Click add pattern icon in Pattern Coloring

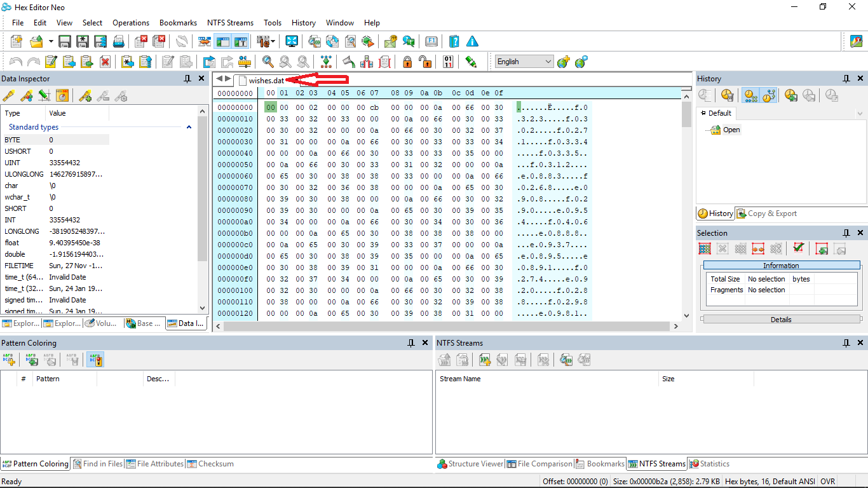pyautogui.click(x=9, y=360)
